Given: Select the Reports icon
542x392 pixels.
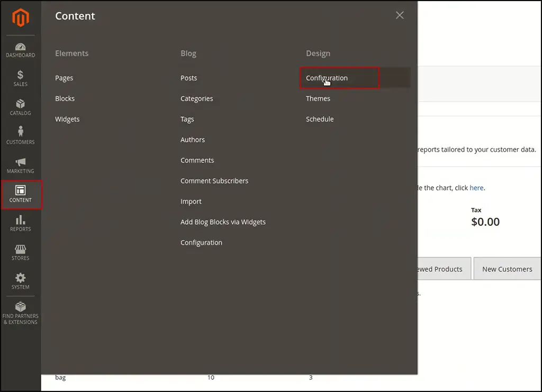Looking at the screenshot, I should pyautogui.click(x=20, y=223).
